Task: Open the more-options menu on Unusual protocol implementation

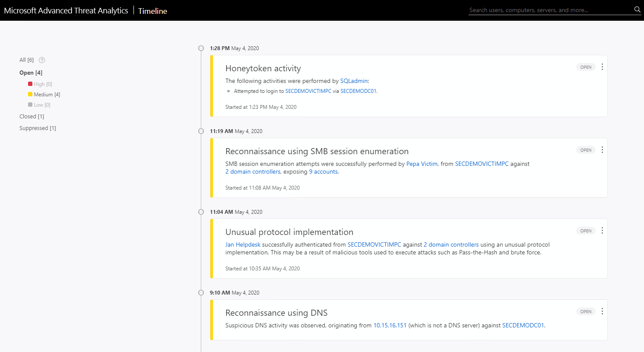Action: click(602, 231)
